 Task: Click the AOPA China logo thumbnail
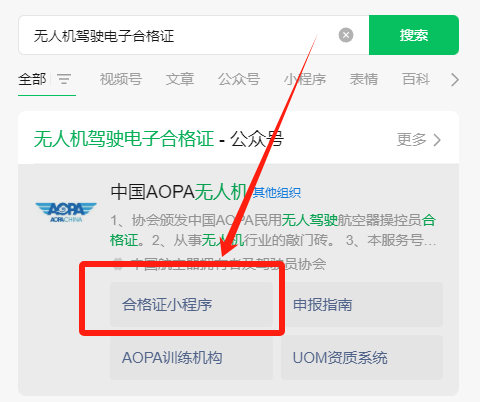[x=66, y=212]
